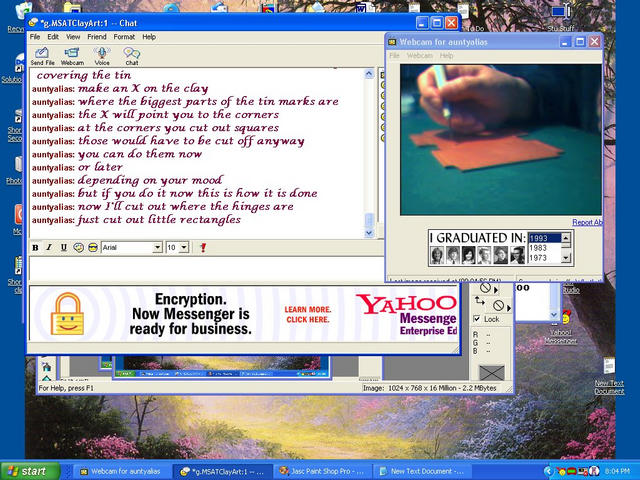
Task: Open the Yahoo! Messenger desktop shortcut
Action: (x=561, y=328)
